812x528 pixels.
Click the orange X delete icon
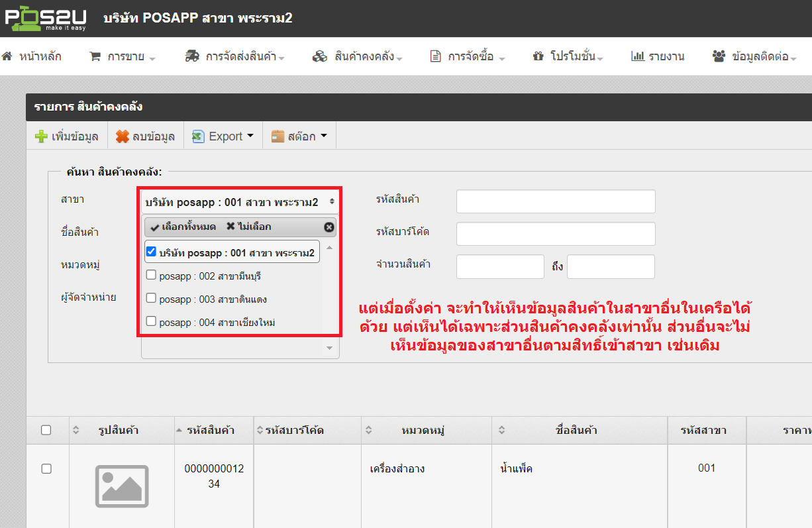pos(123,136)
